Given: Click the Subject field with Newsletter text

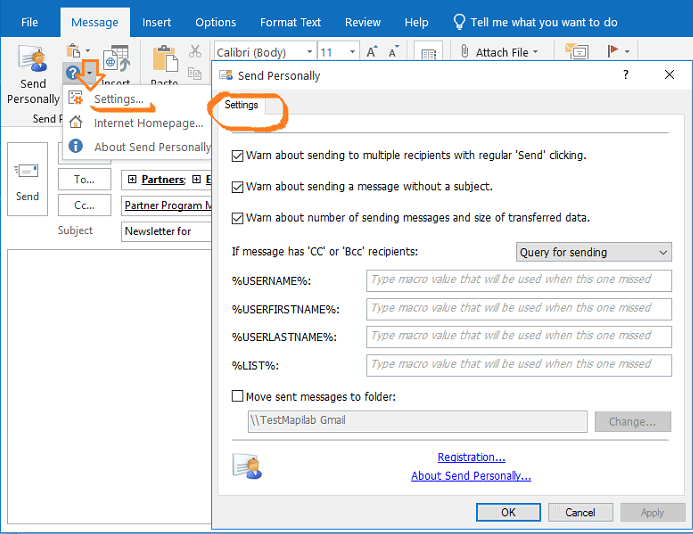Looking at the screenshot, I should click(166, 231).
